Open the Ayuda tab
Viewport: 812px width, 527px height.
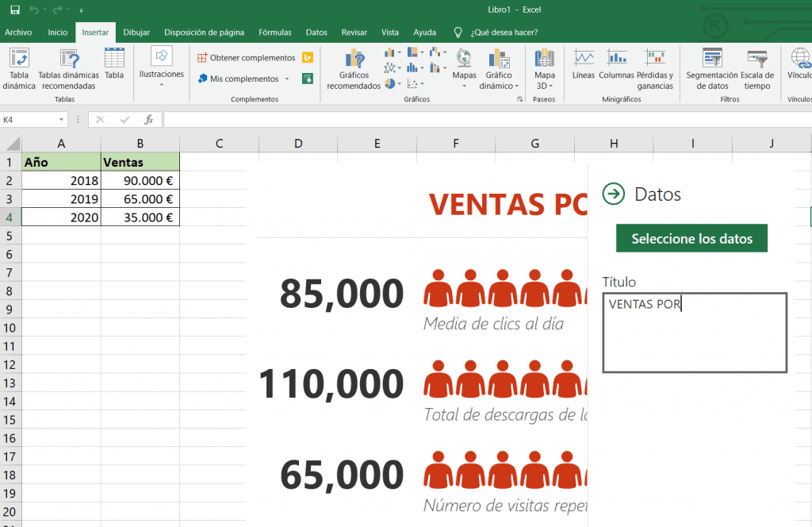[x=425, y=32]
